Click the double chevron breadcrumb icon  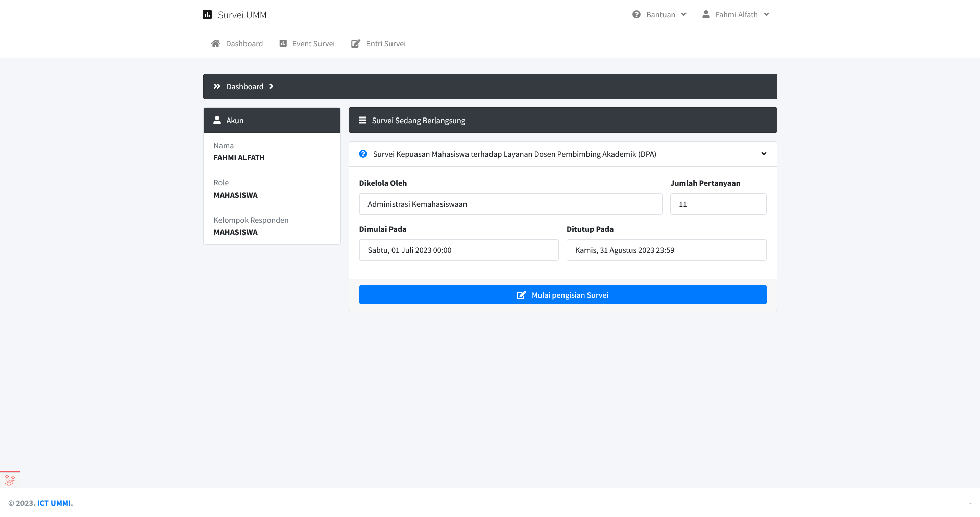217,87
